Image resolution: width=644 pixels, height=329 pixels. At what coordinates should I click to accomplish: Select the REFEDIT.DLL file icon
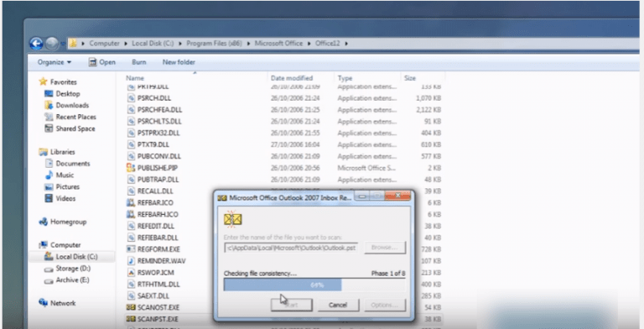(131, 227)
